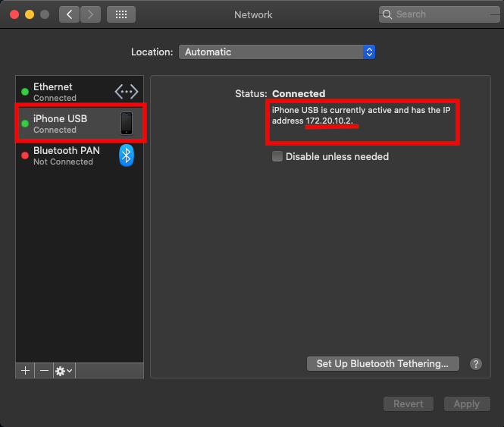Screen dimensions: 504x427
Task: Click the green status dot beside iPhone USB
Action: (25, 123)
